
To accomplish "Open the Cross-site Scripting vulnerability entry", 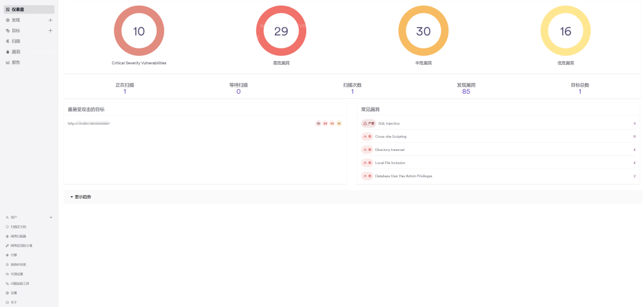I will pyautogui.click(x=391, y=137).
